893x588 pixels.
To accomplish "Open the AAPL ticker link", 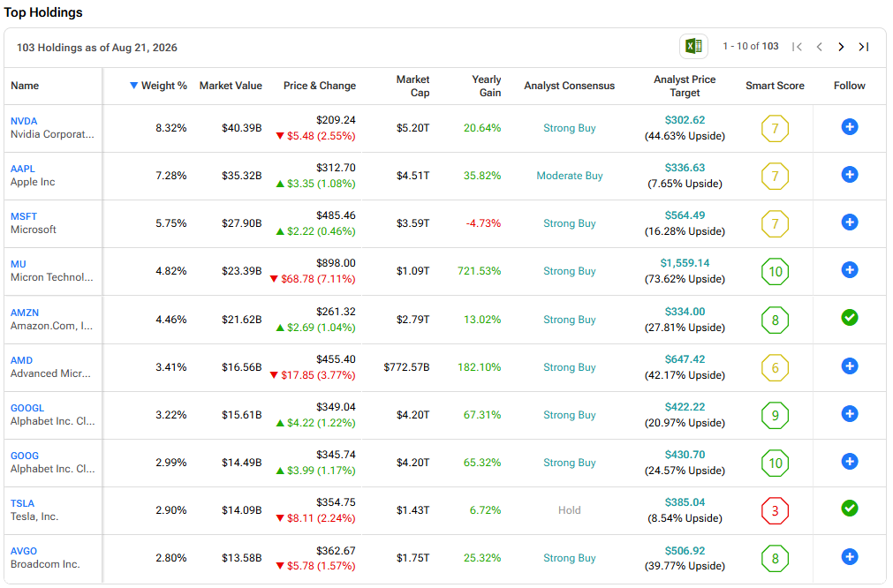I will tap(23, 169).
